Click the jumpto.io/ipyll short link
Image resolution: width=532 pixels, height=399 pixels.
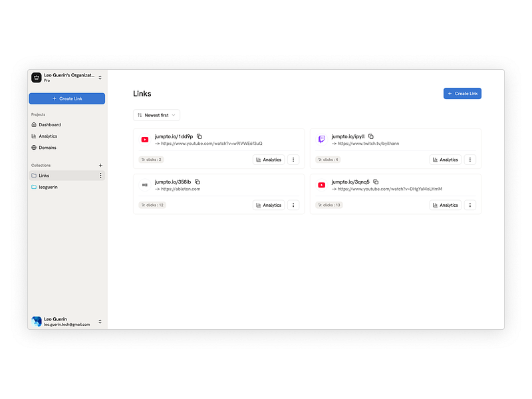pos(348,136)
